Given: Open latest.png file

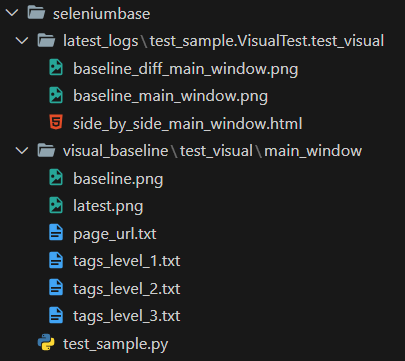Looking at the screenshot, I should click(108, 207).
